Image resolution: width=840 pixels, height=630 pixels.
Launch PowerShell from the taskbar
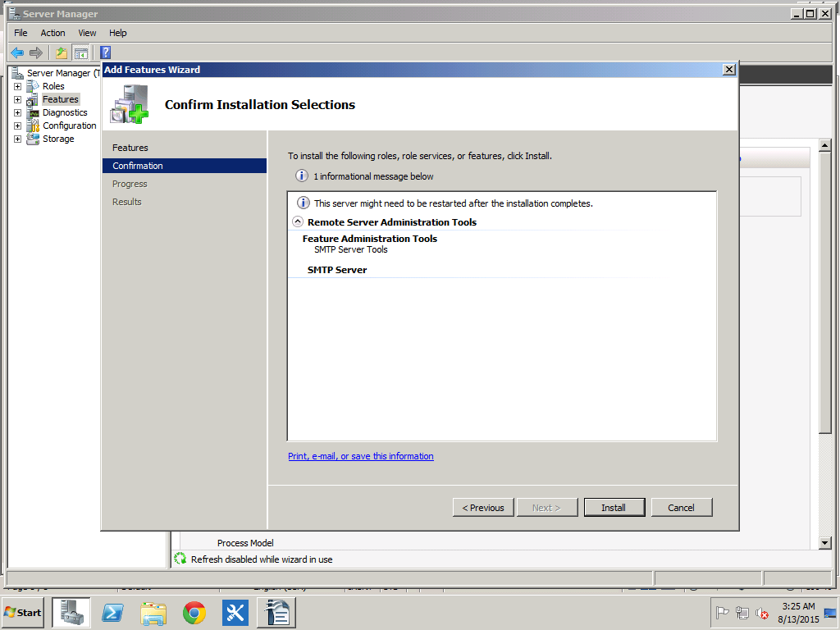(112, 613)
